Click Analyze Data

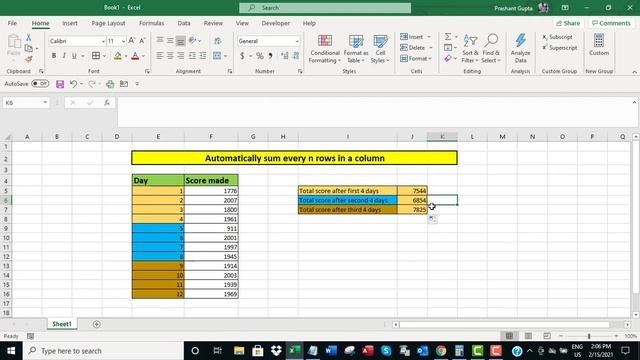coord(520,49)
